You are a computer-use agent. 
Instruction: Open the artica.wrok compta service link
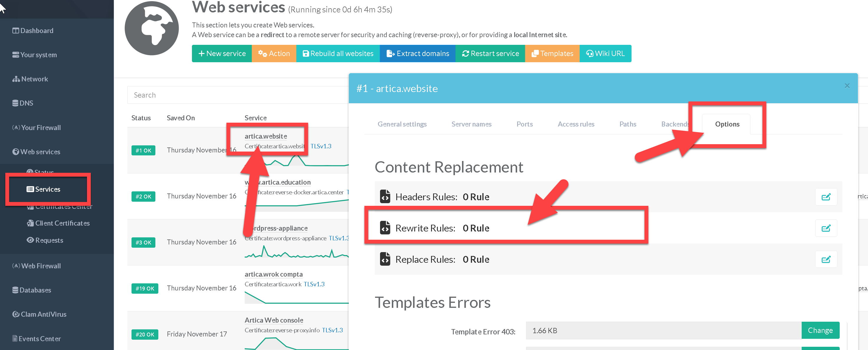pos(273,274)
